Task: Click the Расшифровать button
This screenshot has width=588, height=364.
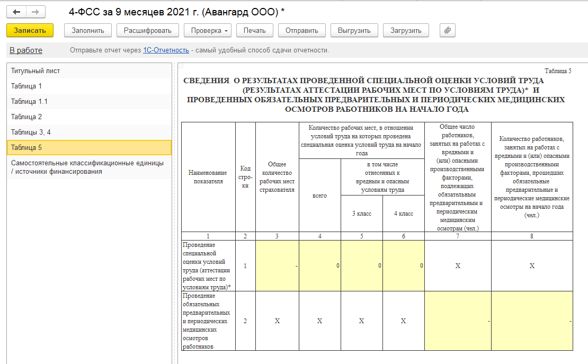Action: [148, 30]
